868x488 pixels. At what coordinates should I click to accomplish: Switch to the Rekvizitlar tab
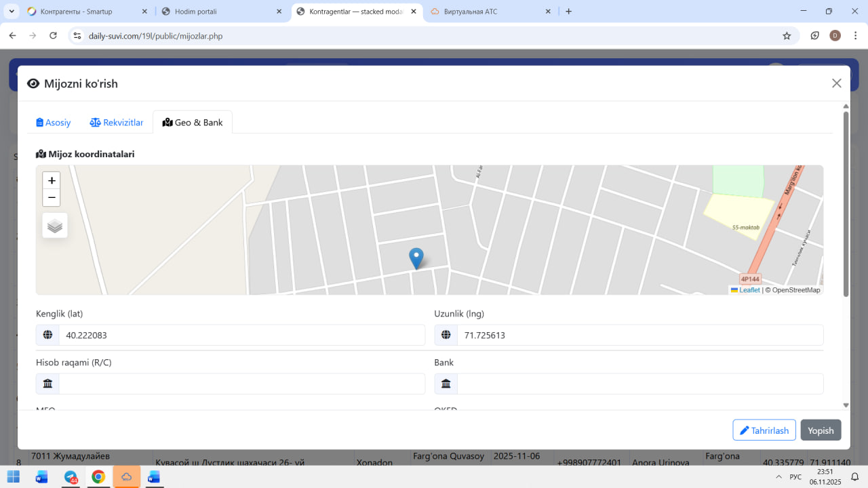(117, 123)
